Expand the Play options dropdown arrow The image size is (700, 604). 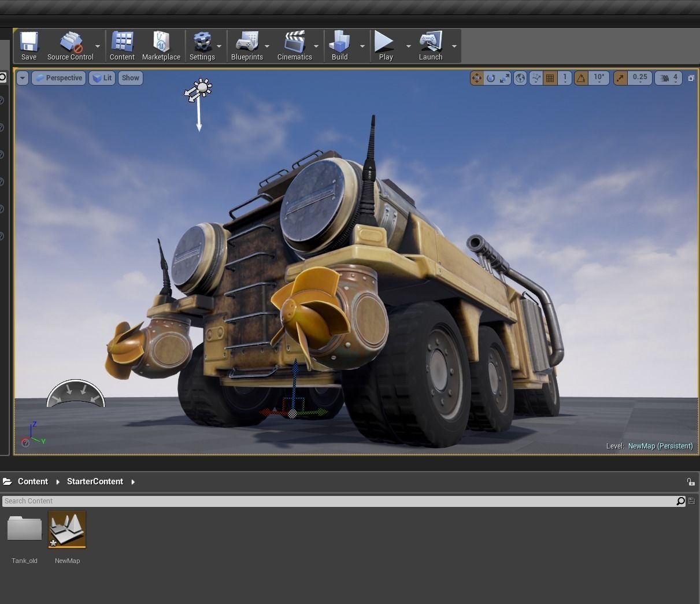coord(409,46)
